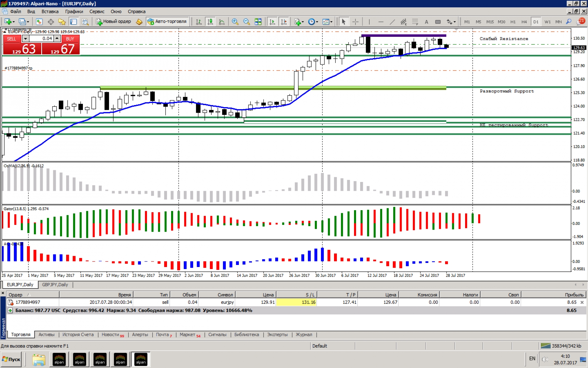Viewport: 588px width, 368px height.
Task: Toggle the Авто-торговля button
Action: (167, 21)
